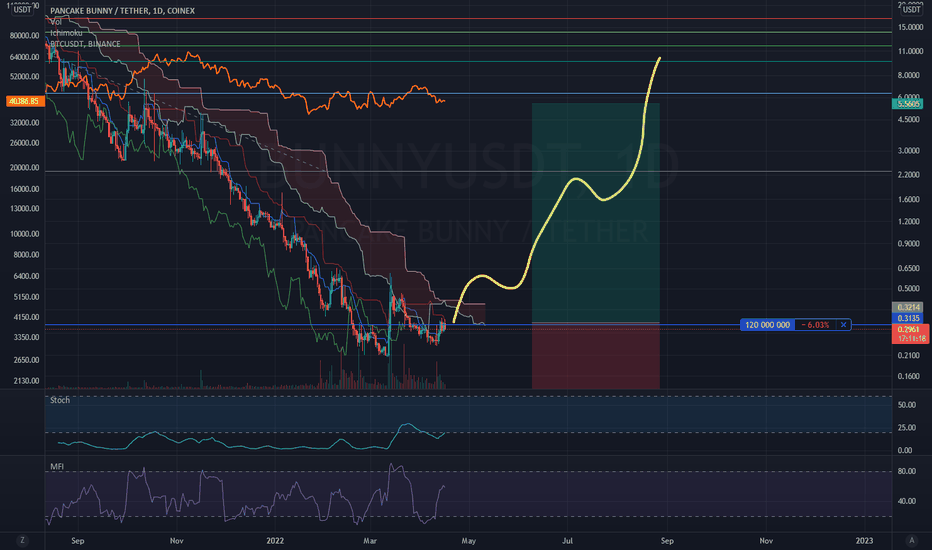Click the MFI 80.00 scale value

pos(906,472)
